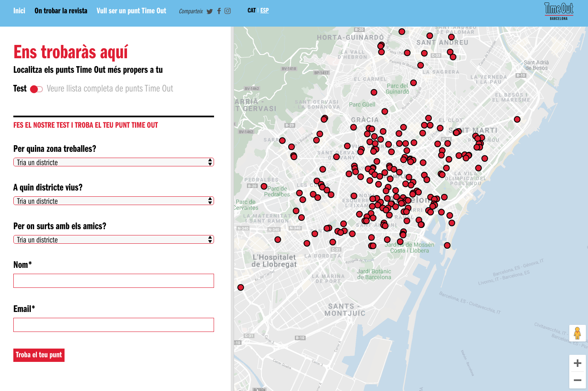Switch language to CAT
588x391 pixels.
252,10
